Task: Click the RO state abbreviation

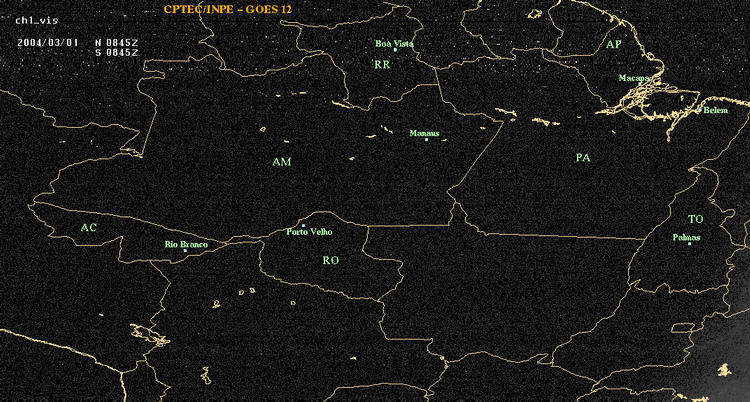Action: tap(331, 260)
